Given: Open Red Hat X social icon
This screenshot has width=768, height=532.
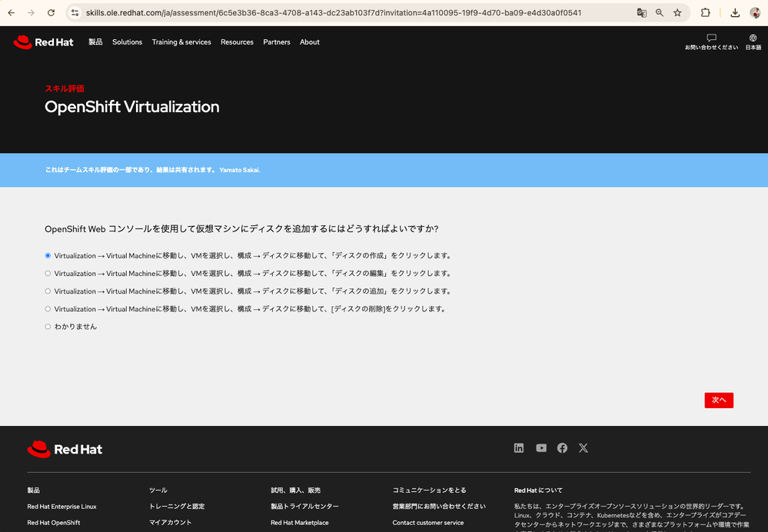Looking at the screenshot, I should (x=583, y=448).
